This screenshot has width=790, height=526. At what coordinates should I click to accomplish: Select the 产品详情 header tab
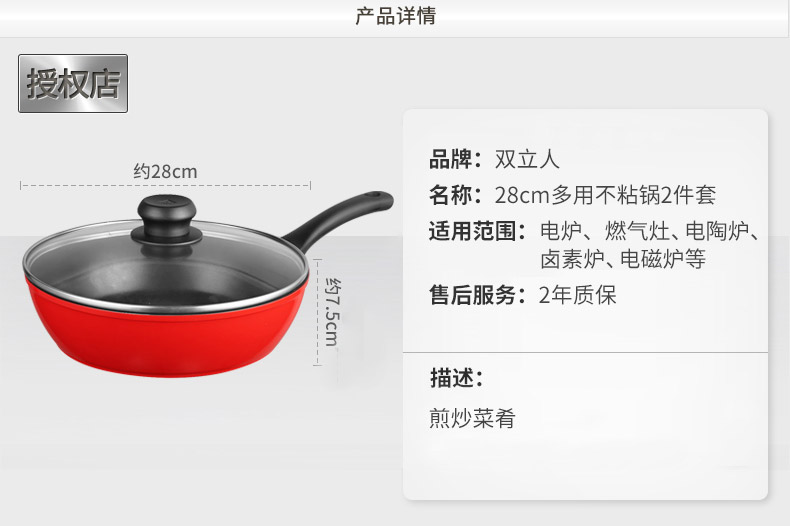(396, 16)
